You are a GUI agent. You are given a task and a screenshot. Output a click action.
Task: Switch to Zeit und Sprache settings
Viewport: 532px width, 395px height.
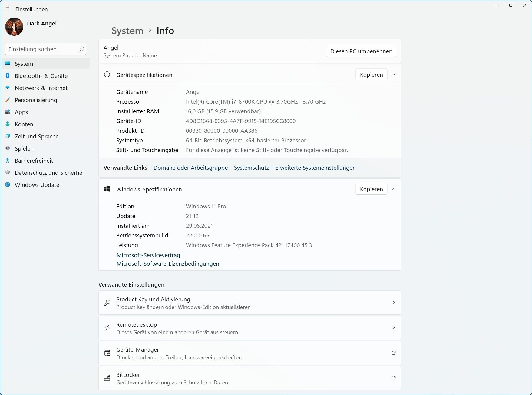tap(46, 136)
